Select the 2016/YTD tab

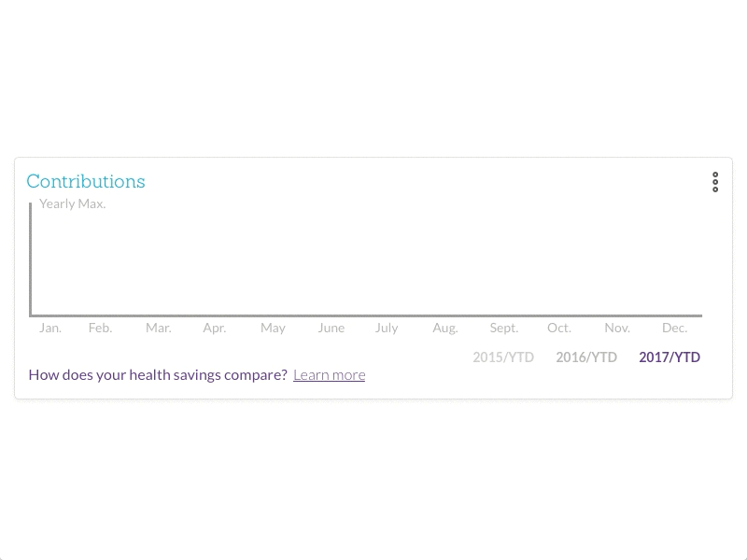[586, 357]
